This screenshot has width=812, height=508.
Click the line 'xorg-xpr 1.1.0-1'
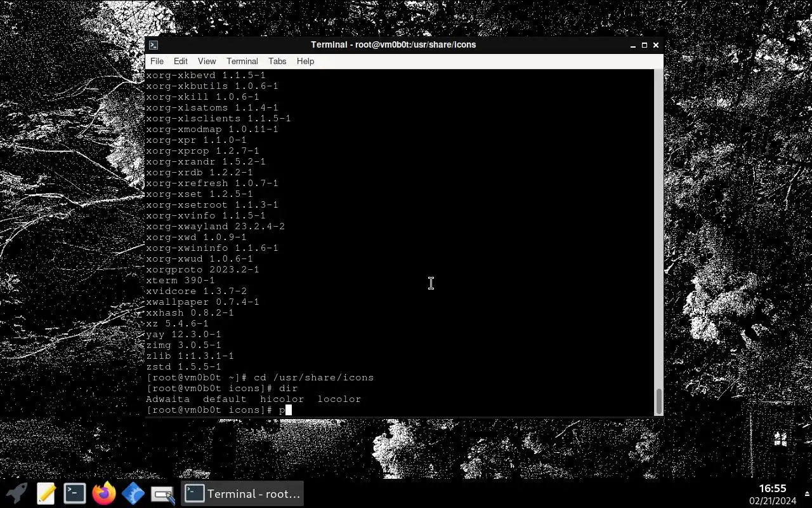(196, 140)
